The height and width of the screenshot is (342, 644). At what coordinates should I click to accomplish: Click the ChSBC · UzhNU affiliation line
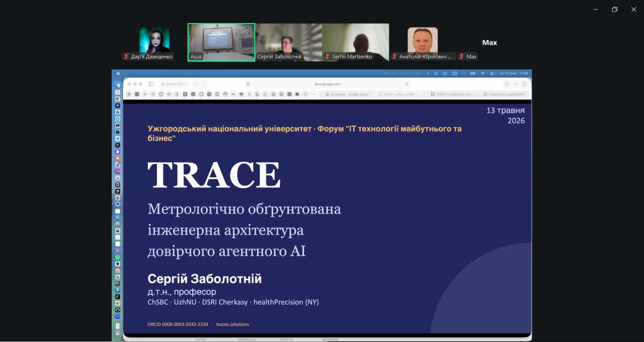pos(233,302)
